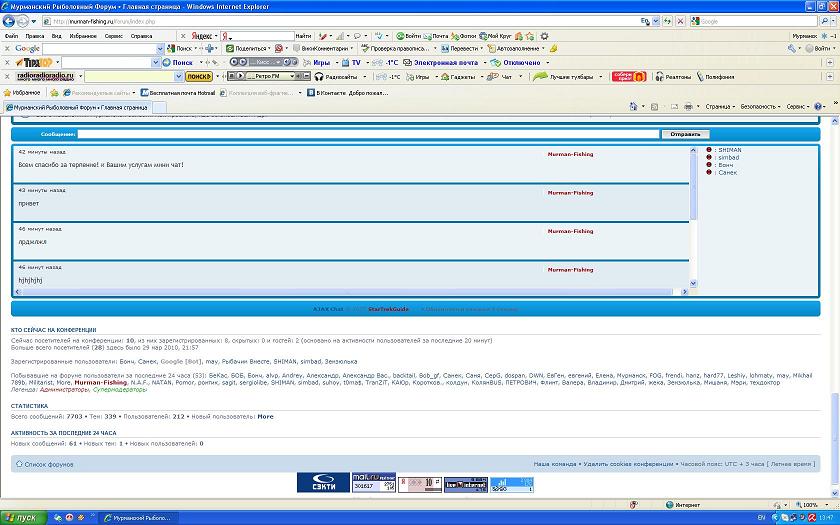Click the IE Home page icon

click(631, 106)
